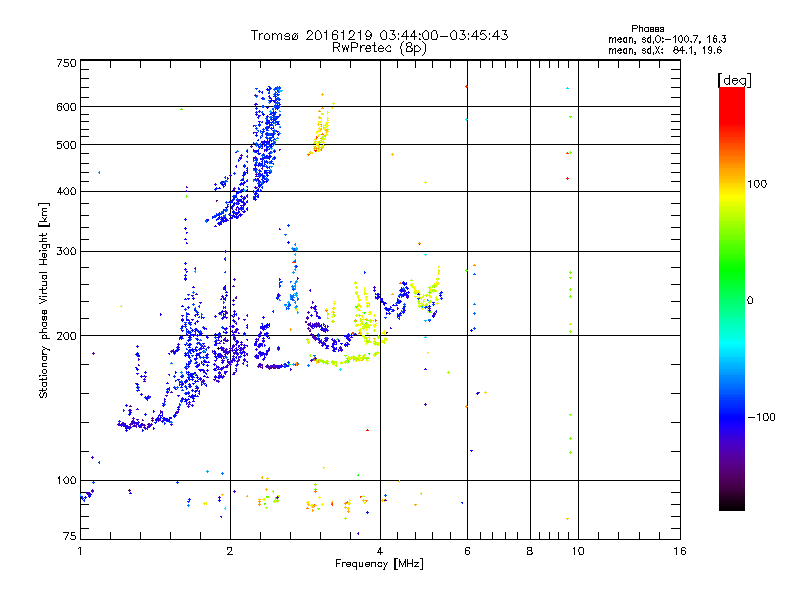Click the 'mean, sd,X: 84.1, 19.6' statistic
This screenshot has width=800, height=600.
click(x=665, y=51)
